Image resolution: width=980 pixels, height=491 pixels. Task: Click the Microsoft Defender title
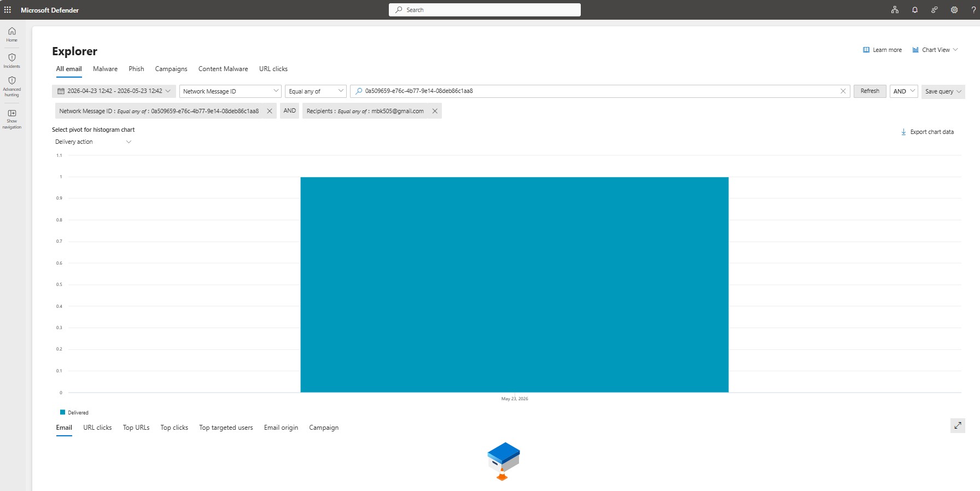click(50, 10)
